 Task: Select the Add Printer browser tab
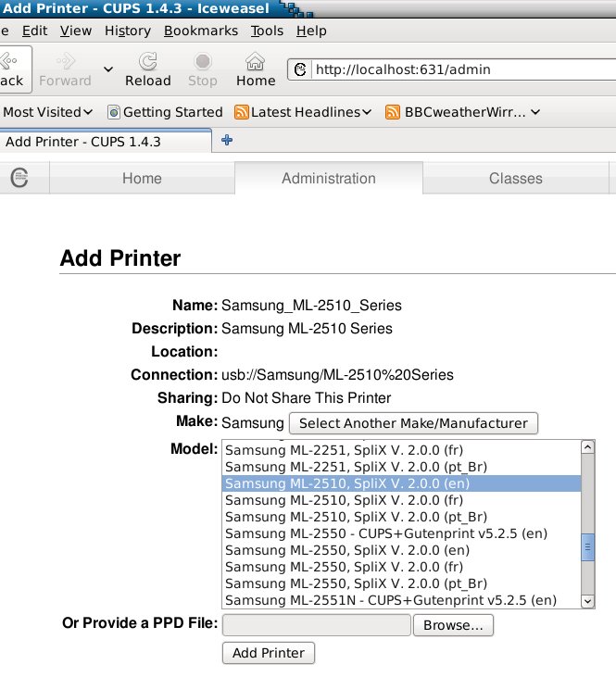pos(106,141)
